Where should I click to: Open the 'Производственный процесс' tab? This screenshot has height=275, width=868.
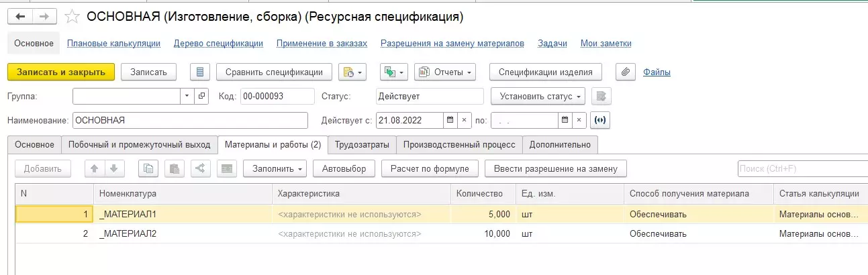coord(460,144)
